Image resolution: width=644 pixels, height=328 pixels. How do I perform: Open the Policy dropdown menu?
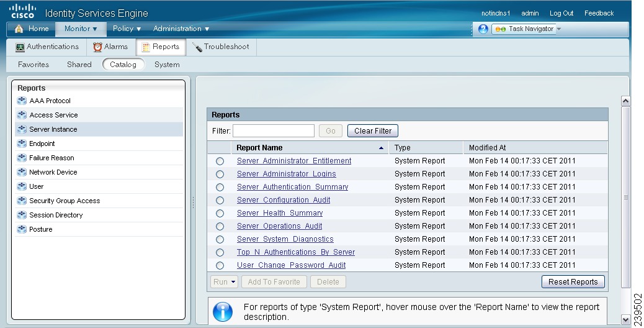(127, 29)
